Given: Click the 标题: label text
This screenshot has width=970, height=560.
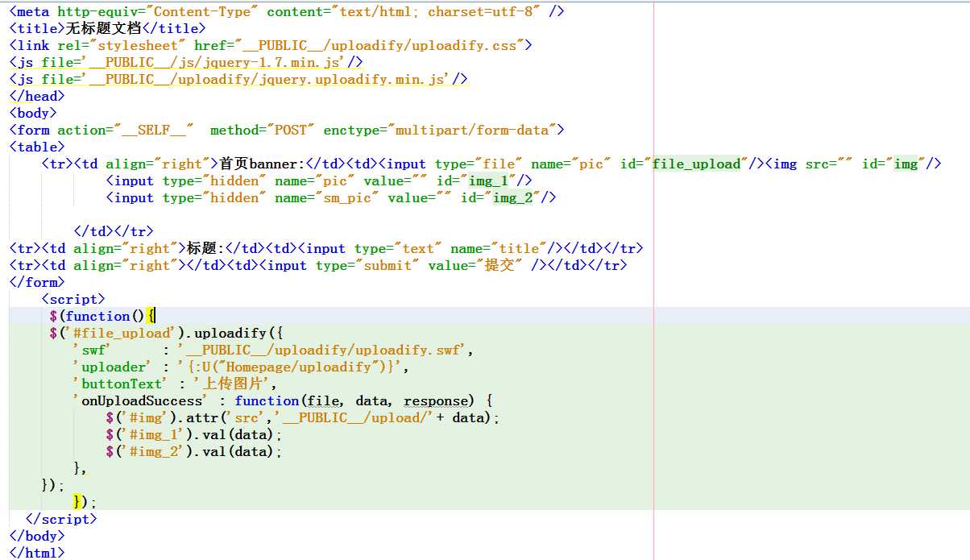Looking at the screenshot, I should 206,248.
